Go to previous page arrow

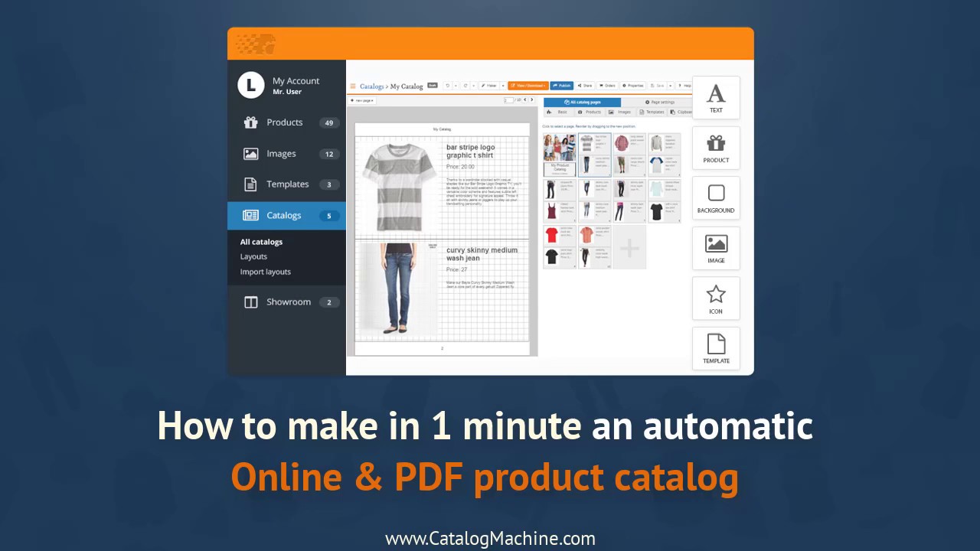(525, 99)
